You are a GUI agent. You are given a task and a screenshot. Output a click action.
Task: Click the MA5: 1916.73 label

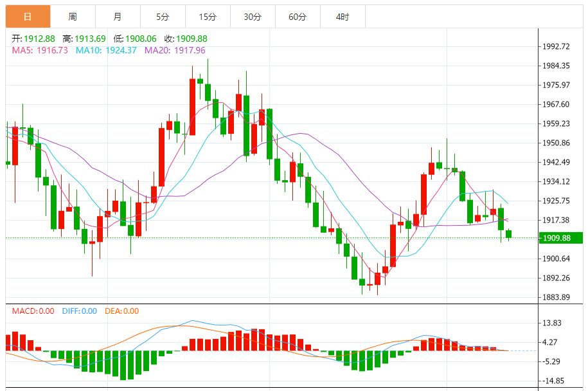tap(40, 50)
